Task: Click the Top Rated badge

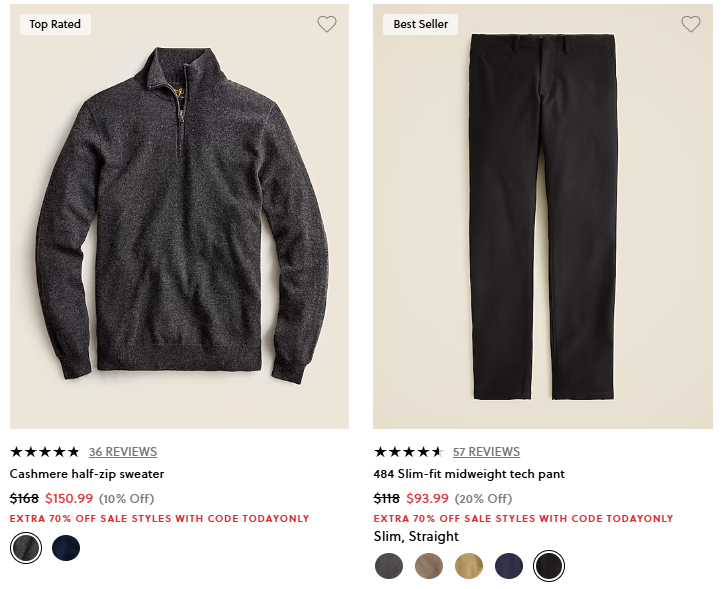Action: (x=55, y=24)
